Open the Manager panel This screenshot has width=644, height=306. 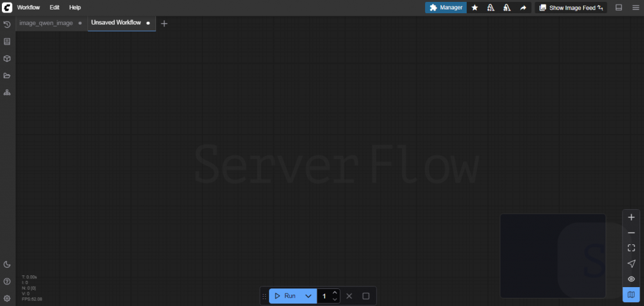point(446,8)
